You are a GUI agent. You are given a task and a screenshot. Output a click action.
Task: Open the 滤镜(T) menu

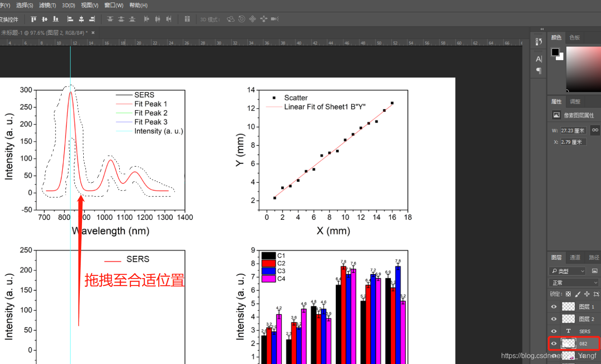[x=47, y=5]
